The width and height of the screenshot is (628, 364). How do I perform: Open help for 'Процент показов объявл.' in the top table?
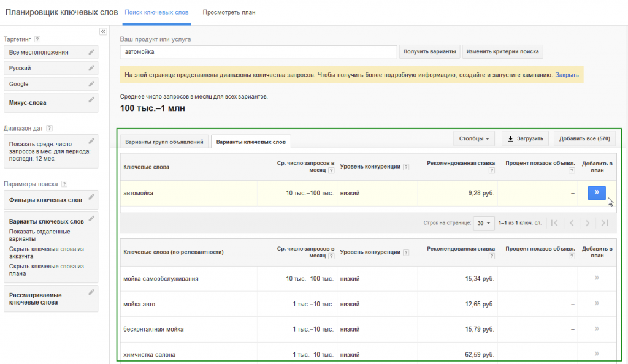tap(572, 170)
